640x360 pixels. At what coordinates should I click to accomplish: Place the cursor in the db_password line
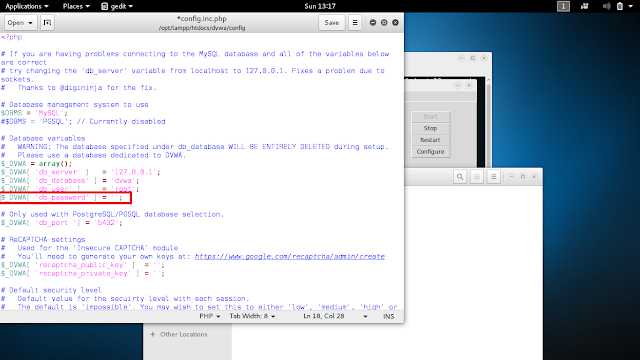coord(61,198)
